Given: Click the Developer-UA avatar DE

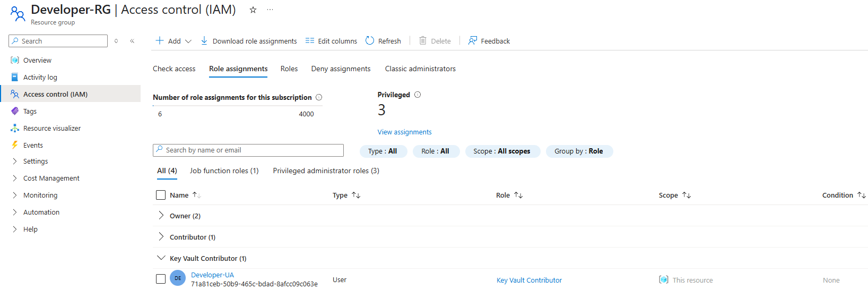Looking at the screenshot, I should click(x=178, y=278).
